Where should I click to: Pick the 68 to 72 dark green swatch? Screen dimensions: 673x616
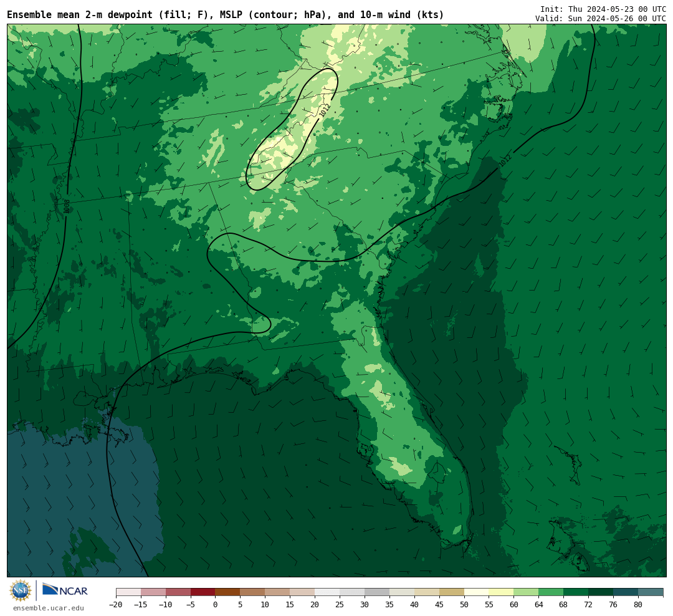[x=576, y=592]
